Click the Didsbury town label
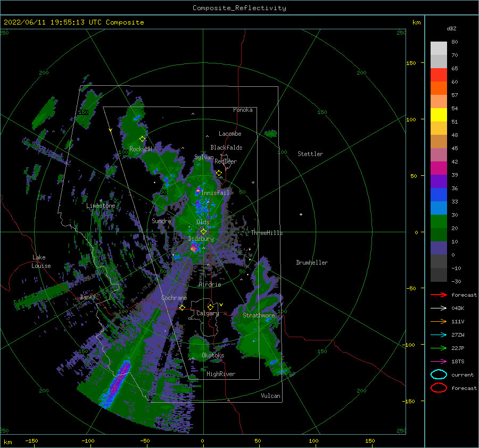479x448 pixels. pos(201,239)
